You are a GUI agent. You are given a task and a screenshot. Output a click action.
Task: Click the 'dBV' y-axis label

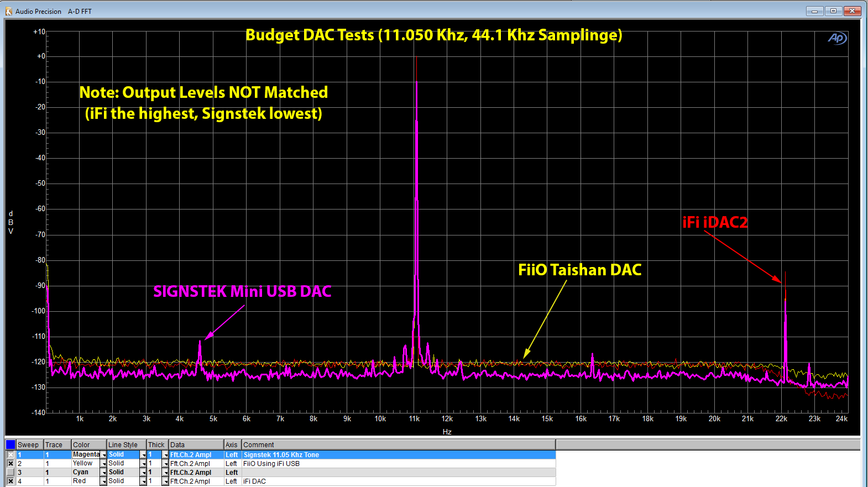(11, 222)
